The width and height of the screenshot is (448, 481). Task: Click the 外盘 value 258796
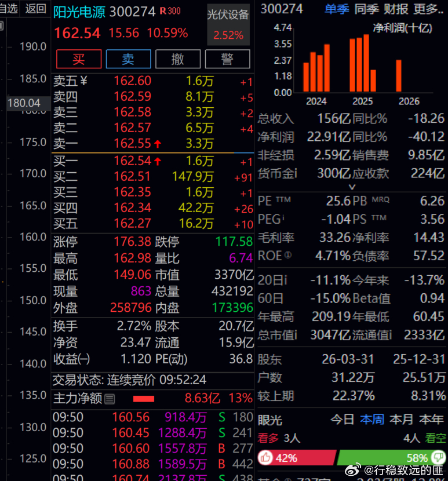point(131,308)
